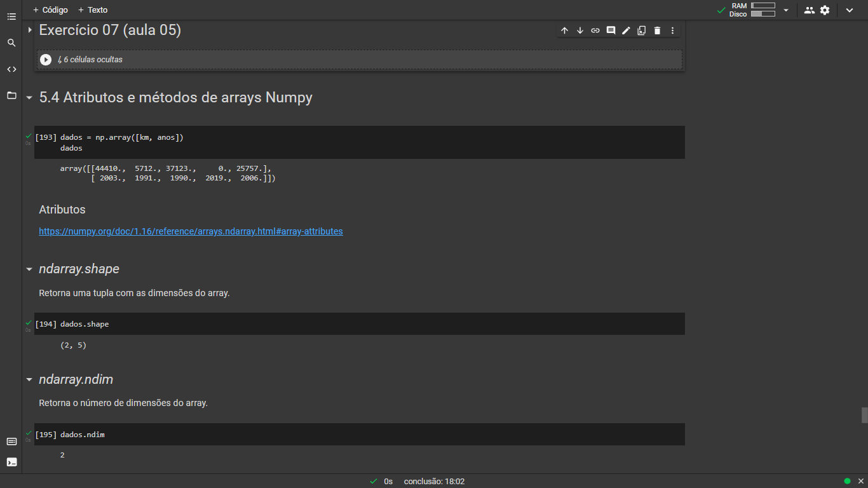
Task: Open the numpy array-attributes documentation link
Action: pos(191,231)
